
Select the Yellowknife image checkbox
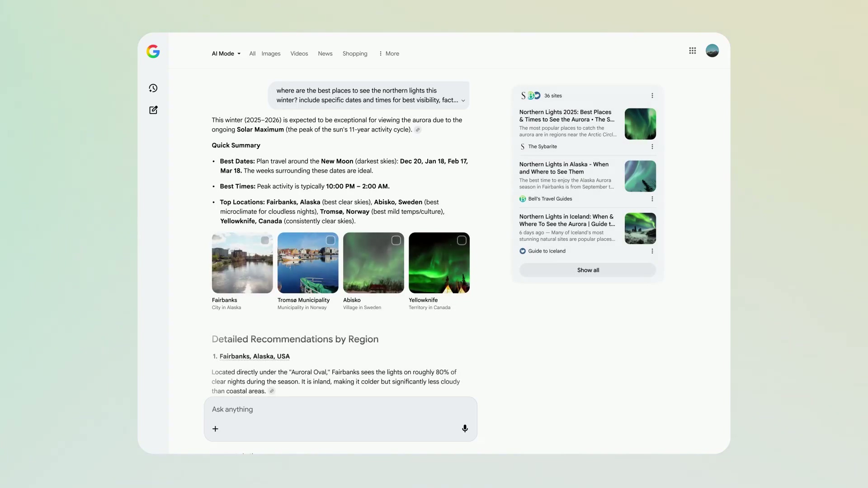[462, 240]
